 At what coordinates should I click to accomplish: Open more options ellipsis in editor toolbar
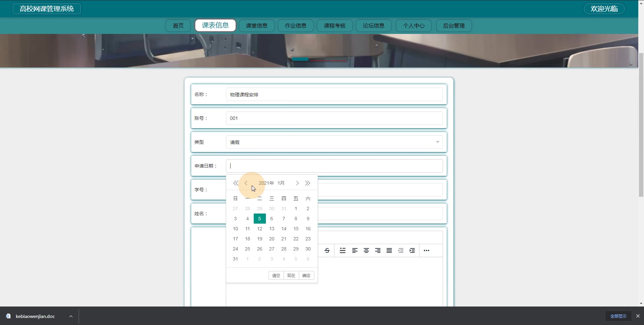[x=427, y=250]
